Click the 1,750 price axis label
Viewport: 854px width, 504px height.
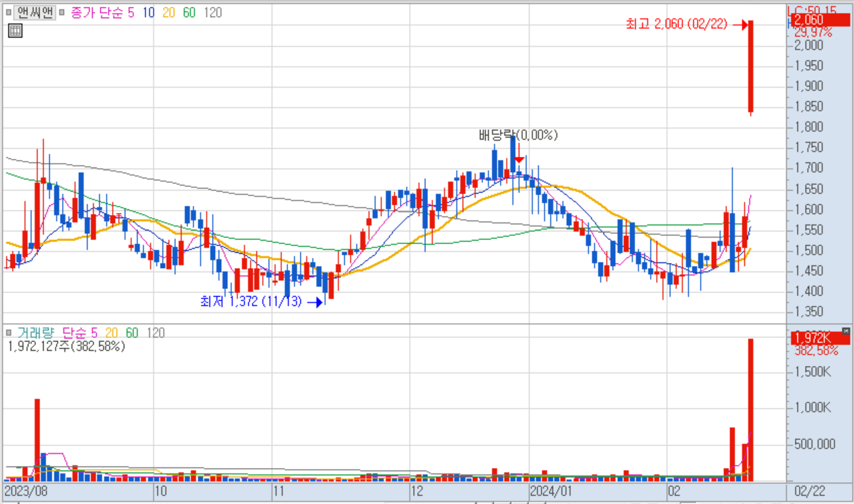808,148
